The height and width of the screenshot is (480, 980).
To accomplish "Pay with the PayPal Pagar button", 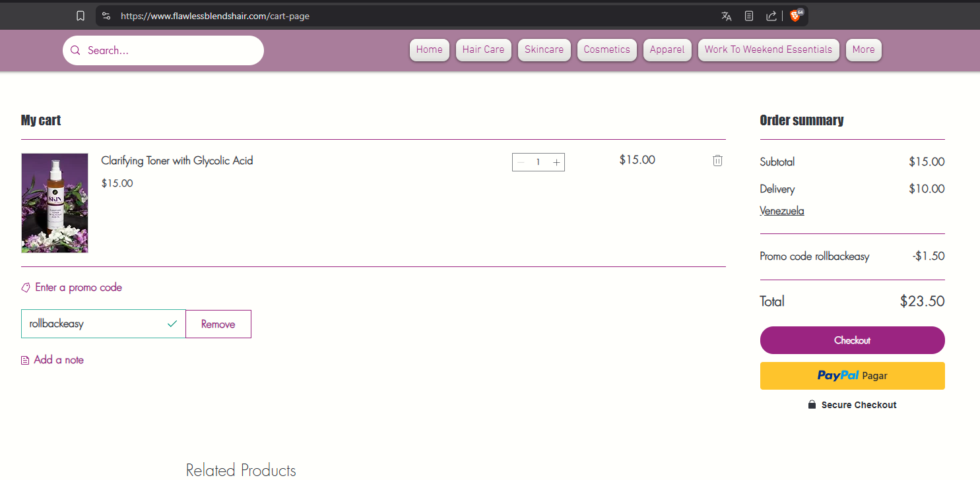I will (853, 376).
